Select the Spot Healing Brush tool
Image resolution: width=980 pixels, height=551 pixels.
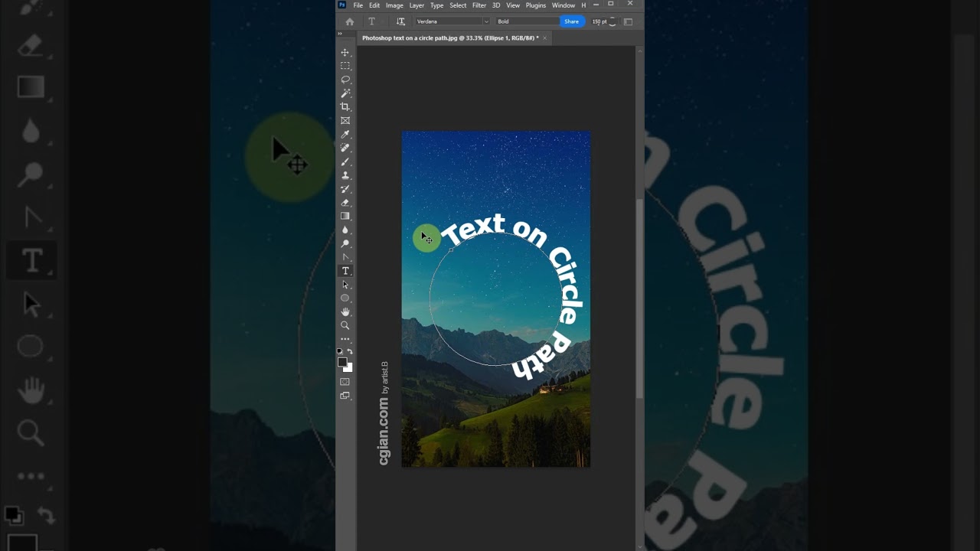click(345, 148)
